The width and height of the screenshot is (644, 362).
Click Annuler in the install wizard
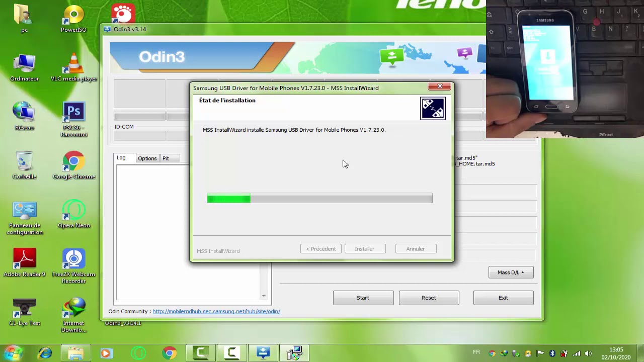(416, 249)
